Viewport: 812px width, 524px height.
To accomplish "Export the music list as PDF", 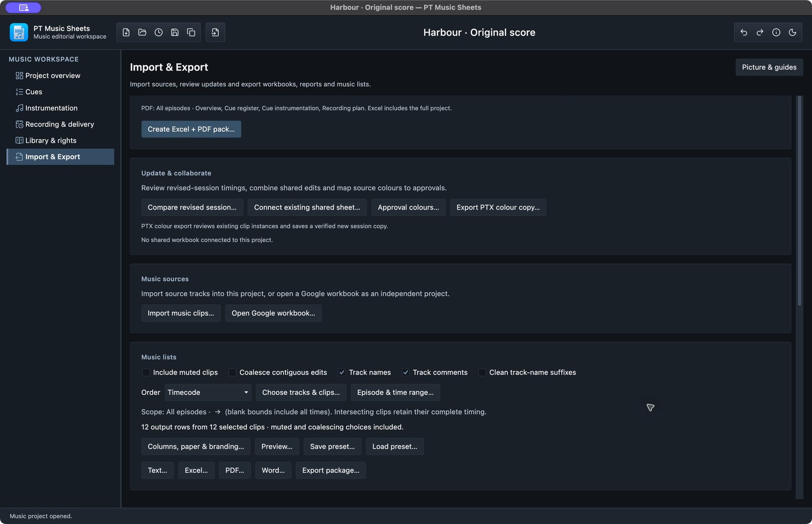I will [x=235, y=471].
